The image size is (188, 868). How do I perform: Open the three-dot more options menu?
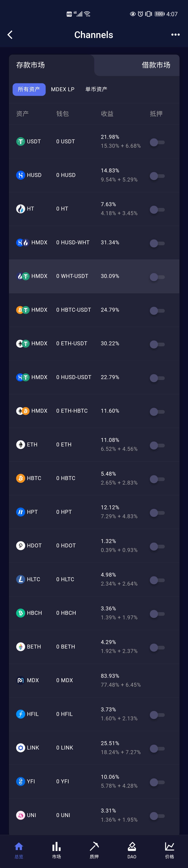175,35
